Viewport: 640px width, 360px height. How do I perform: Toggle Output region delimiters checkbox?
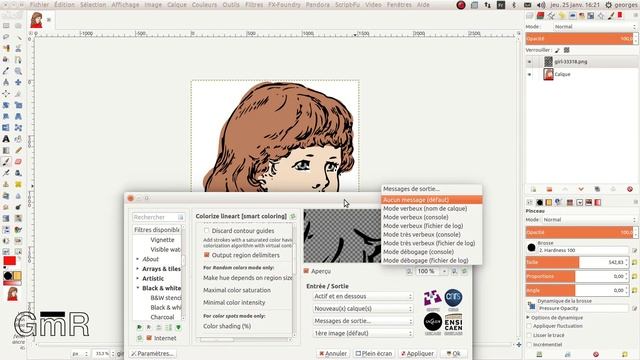[x=207, y=255]
